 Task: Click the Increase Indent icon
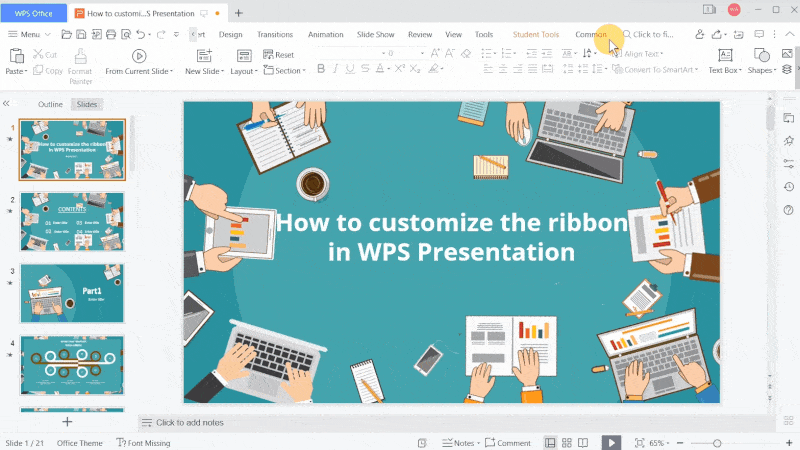[547, 53]
